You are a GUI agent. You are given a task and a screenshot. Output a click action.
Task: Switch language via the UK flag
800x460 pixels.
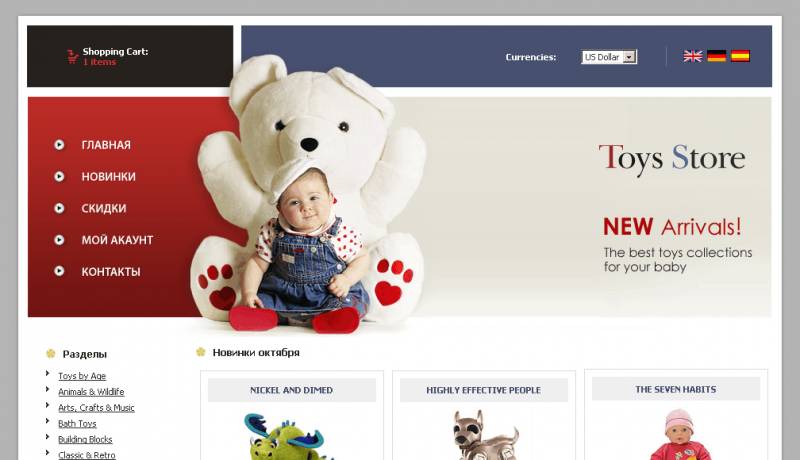[x=692, y=56]
